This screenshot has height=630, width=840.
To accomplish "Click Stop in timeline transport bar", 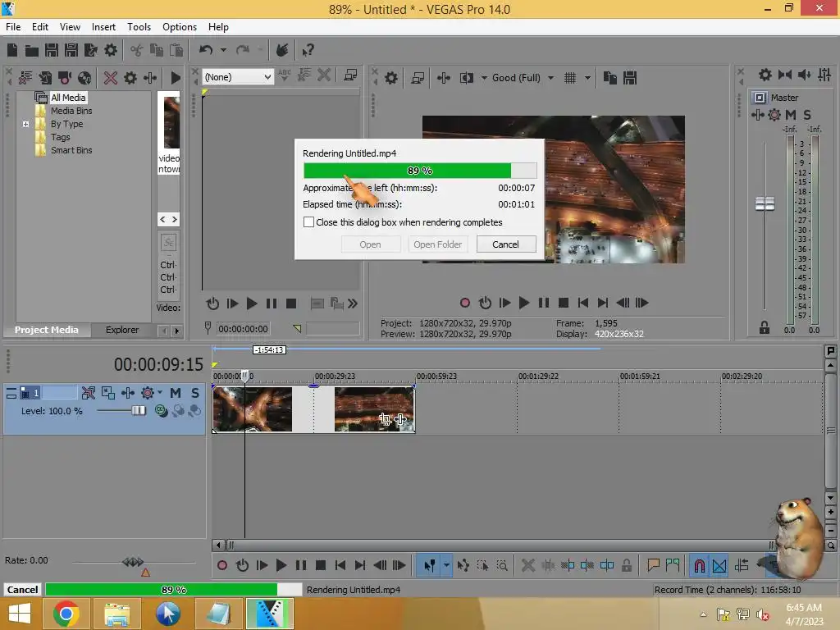I will tap(321, 566).
